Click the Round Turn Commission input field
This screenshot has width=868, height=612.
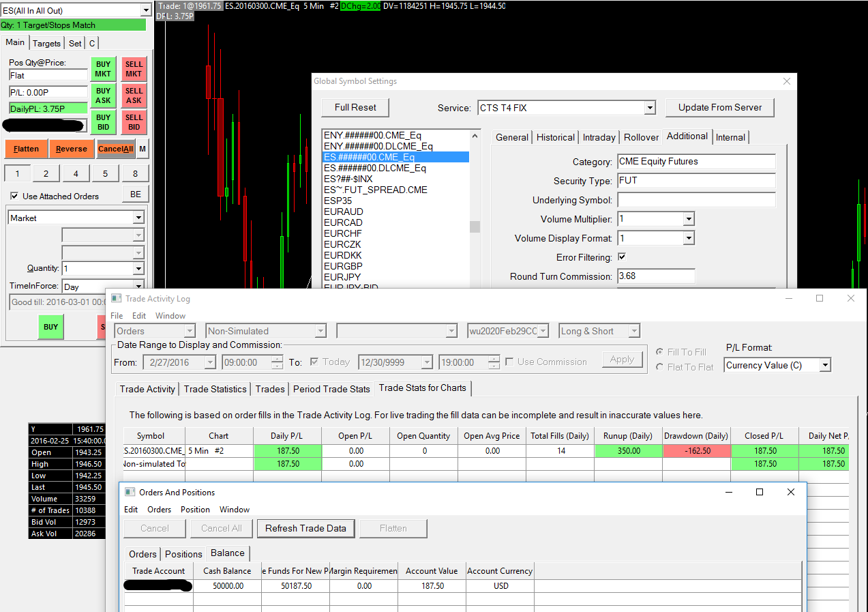click(656, 276)
